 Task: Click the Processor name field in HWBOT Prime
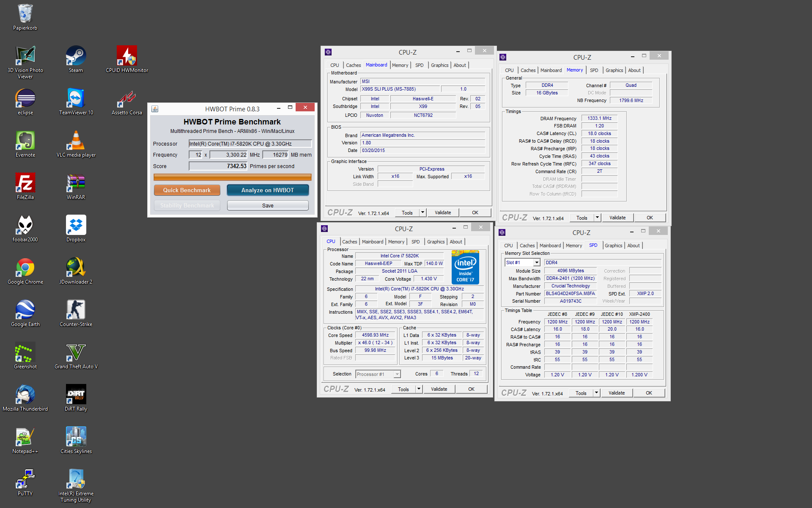coord(250,144)
